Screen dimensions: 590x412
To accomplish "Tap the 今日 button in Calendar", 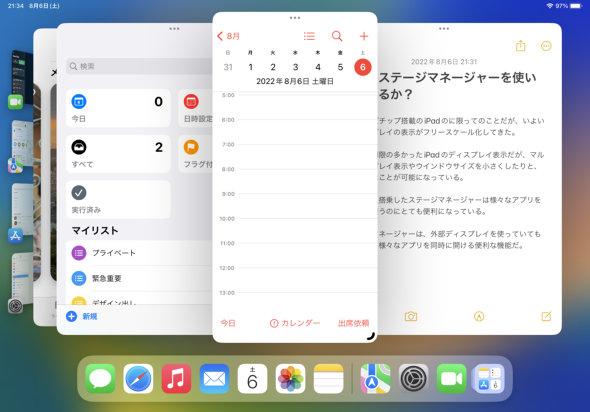I will tap(228, 323).
